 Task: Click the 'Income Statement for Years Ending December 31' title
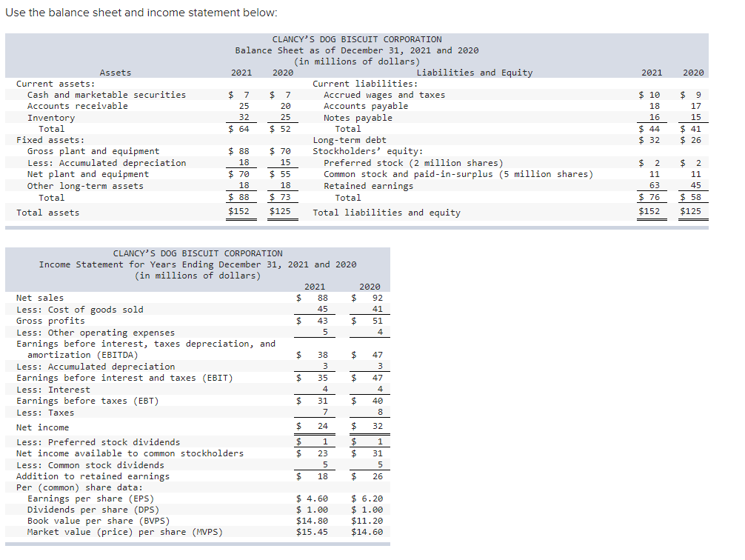(x=198, y=264)
